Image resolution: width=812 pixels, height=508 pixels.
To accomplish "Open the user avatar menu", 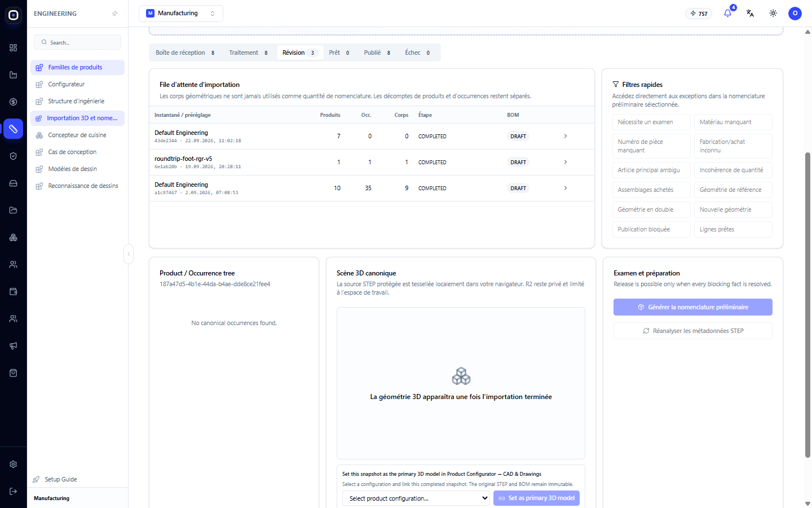I will pos(795,13).
